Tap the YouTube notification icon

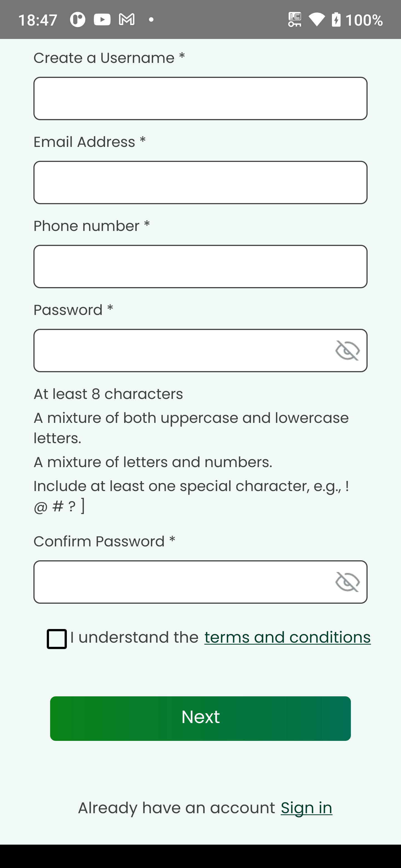[x=102, y=19]
